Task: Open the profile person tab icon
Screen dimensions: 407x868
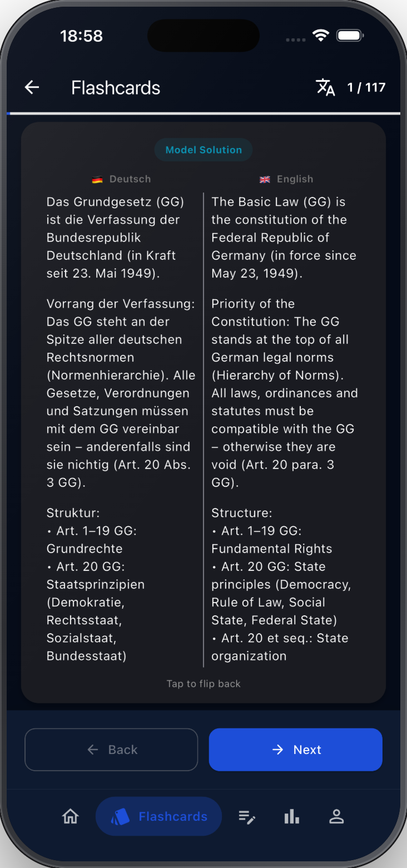Action: (x=336, y=816)
